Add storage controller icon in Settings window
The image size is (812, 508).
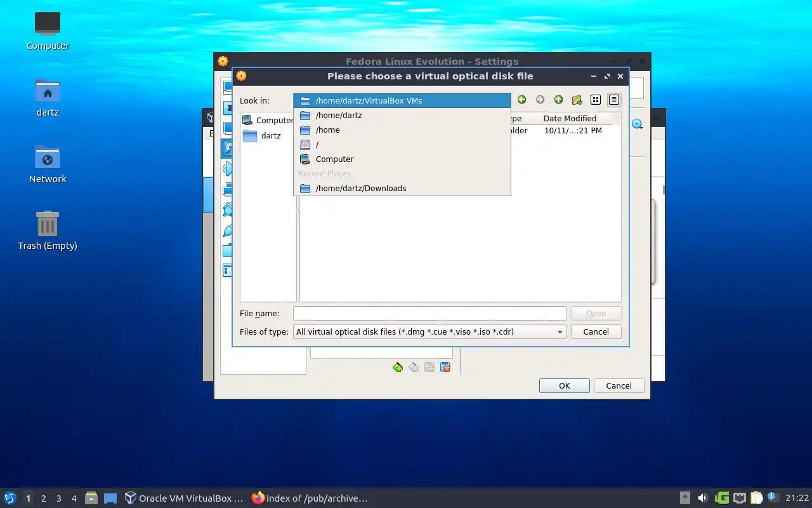[x=398, y=367]
